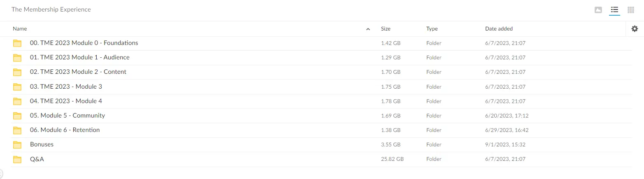Click folder icon for Module 2 Content
The image size is (644, 179).
17,72
